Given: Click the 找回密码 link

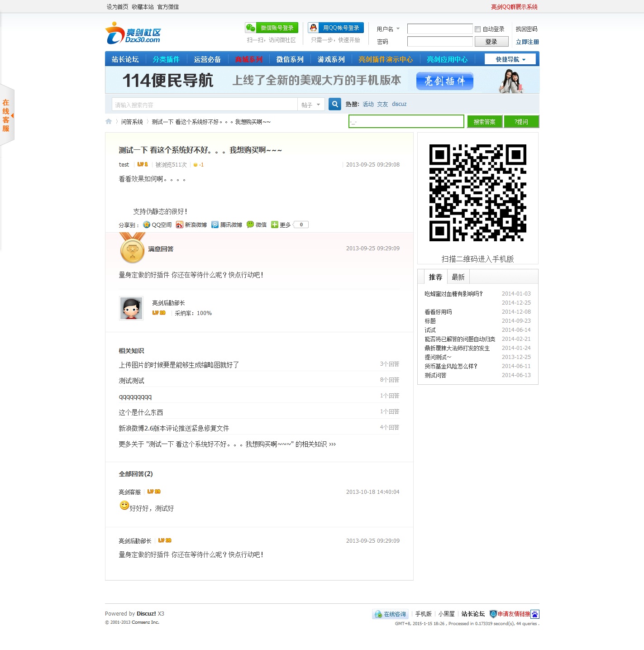Looking at the screenshot, I should (x=526, y=29).
